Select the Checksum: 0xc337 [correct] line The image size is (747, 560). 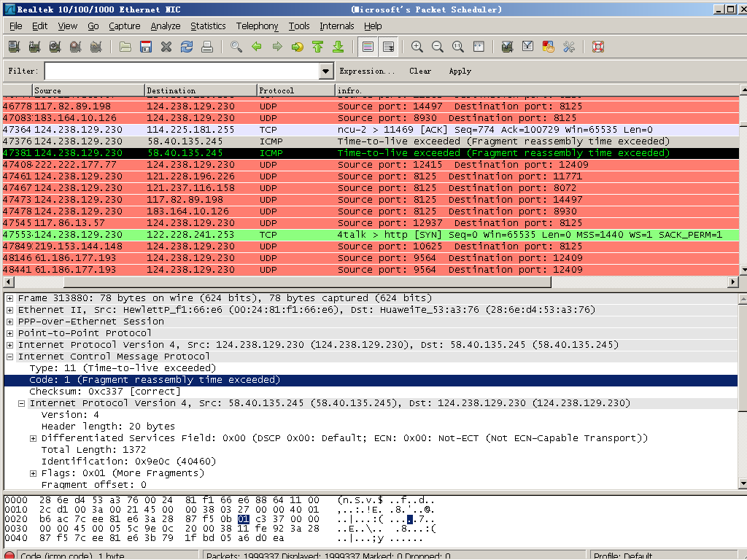tap(105, 392)
